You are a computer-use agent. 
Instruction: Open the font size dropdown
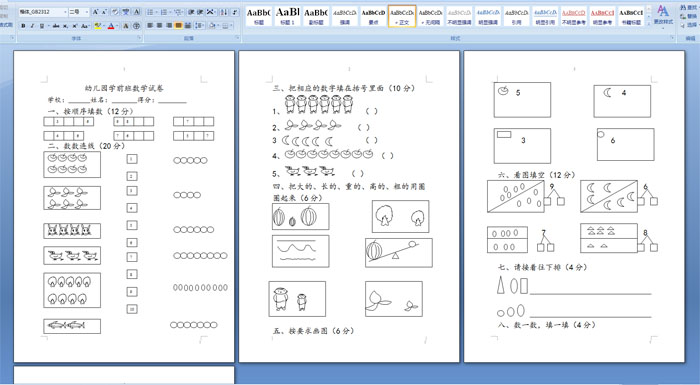79,12
